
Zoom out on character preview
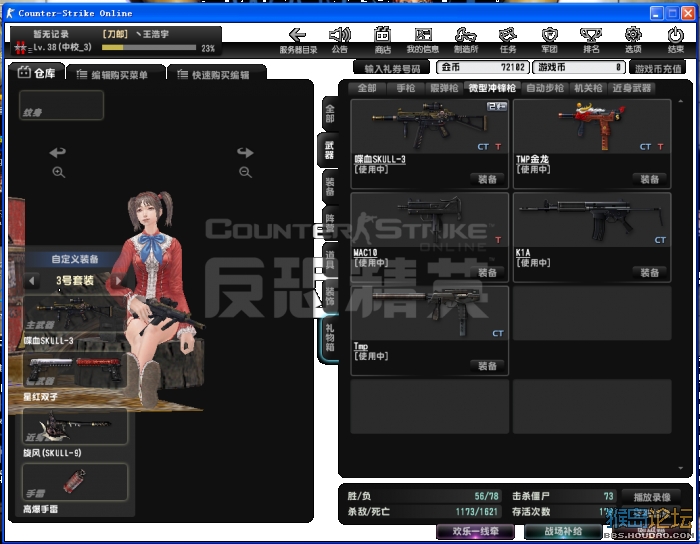coord(245,172)
